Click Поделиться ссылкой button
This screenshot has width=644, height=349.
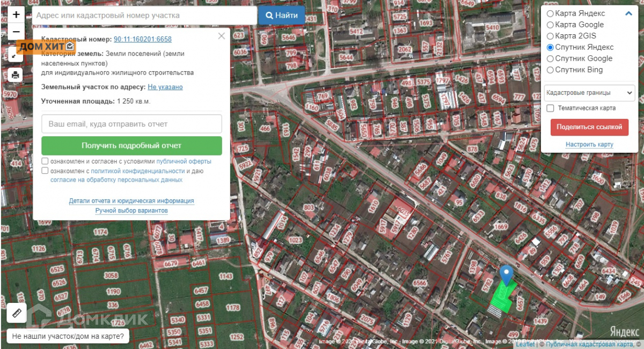click(589, 127)
